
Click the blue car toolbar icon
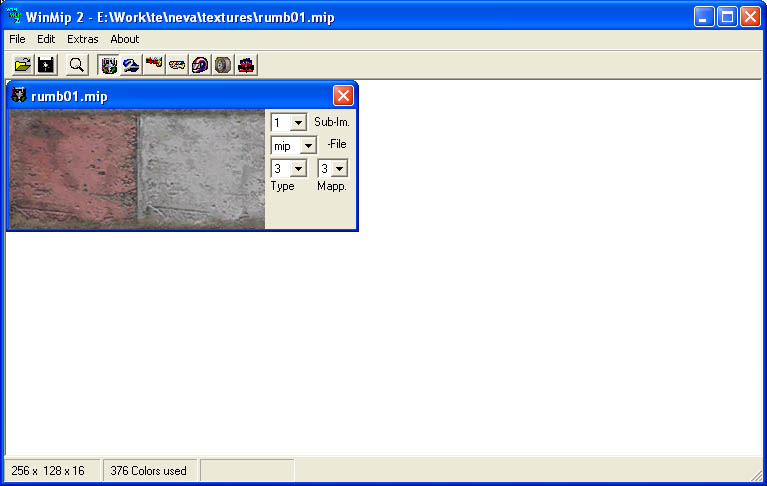(x=131, y=65)
